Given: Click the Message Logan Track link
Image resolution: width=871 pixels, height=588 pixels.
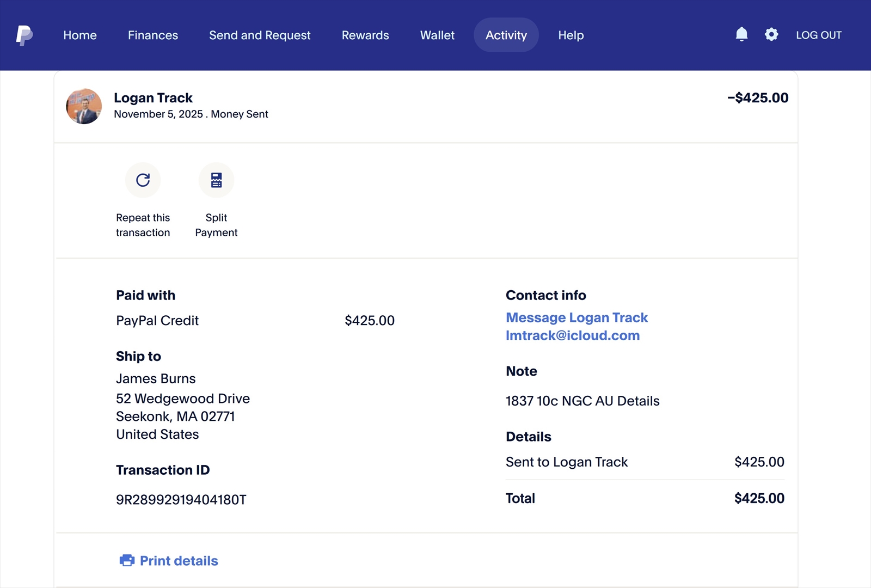Looking at the screenshot, I should 576,317.
